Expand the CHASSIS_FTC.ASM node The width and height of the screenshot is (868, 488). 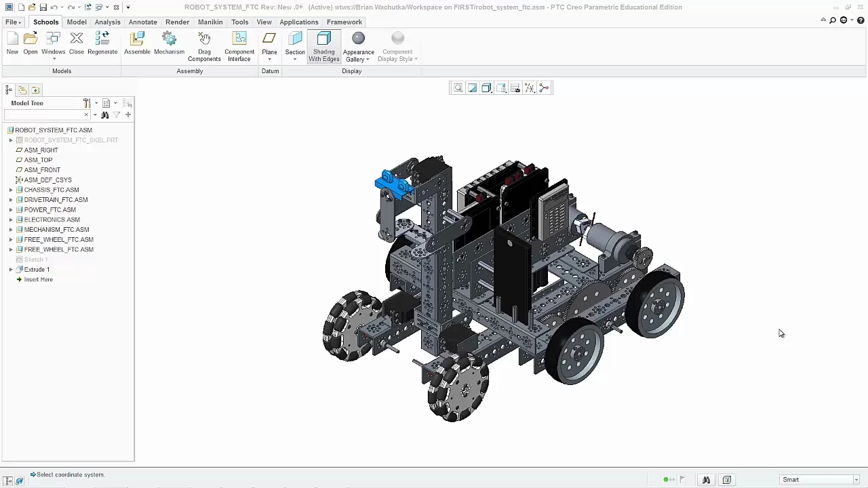[11, 190]
